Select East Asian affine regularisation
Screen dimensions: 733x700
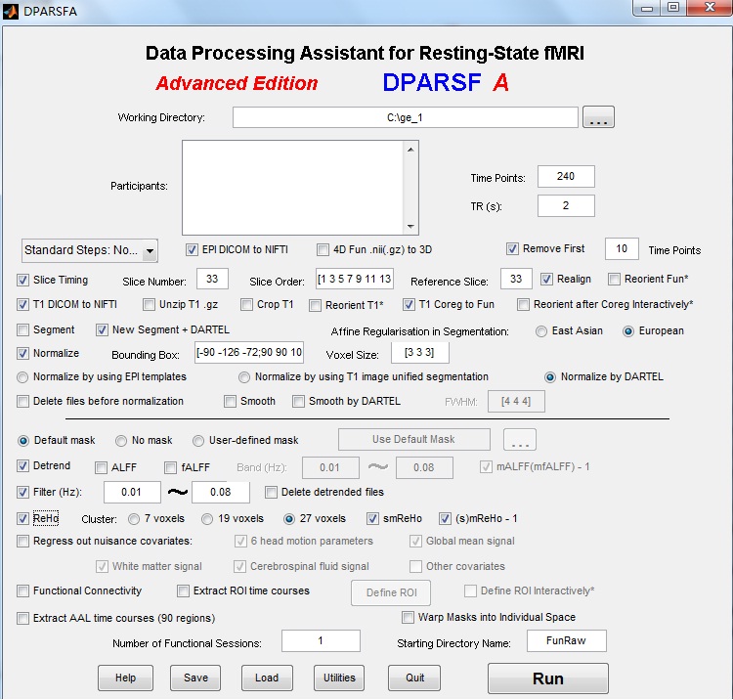tap(541, 331)
